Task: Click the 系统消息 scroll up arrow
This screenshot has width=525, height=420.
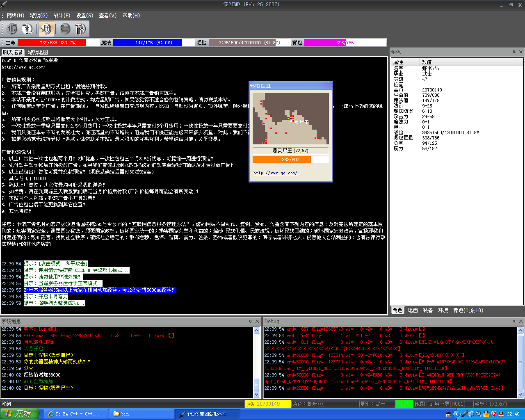Action: (x=257, y=330)
